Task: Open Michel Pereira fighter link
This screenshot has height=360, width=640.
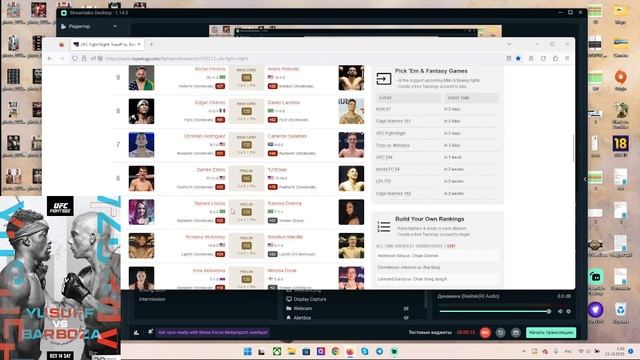Action: 210,69
